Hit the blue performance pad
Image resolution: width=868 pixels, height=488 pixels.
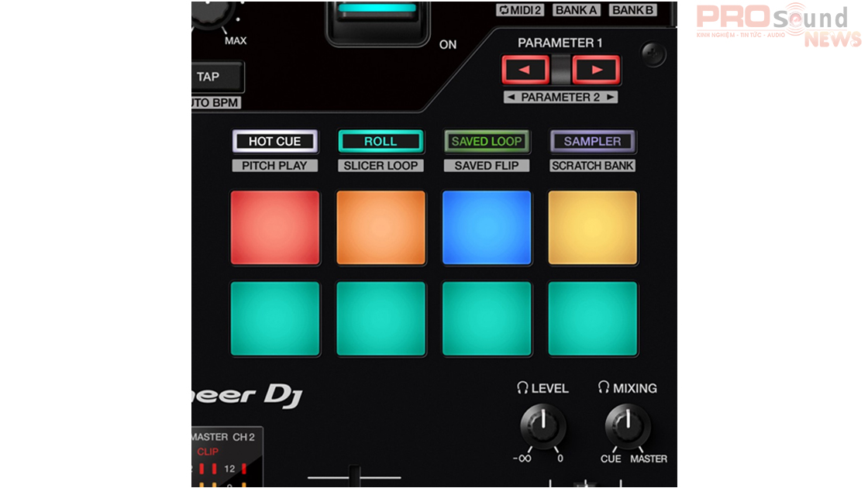point(486,227)
